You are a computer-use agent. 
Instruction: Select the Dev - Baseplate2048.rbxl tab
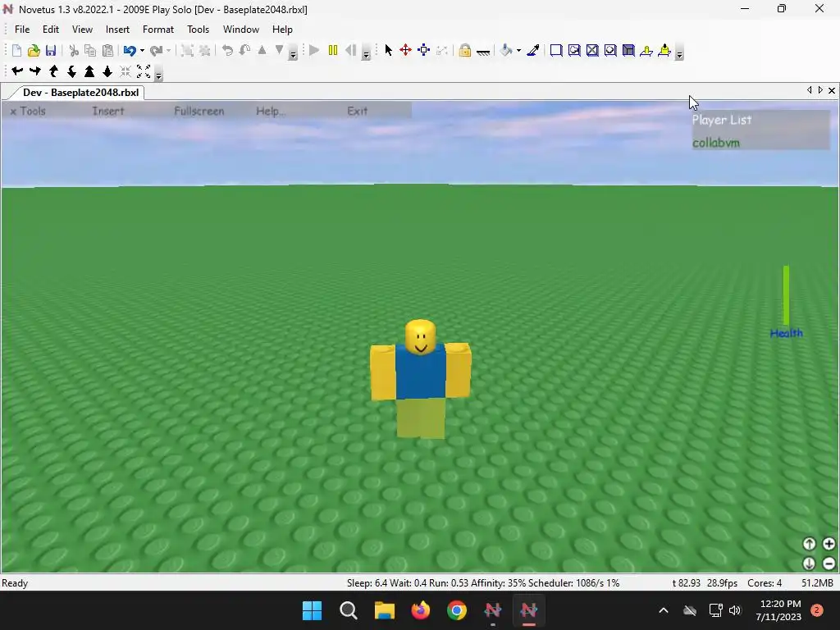pos(80,92)
